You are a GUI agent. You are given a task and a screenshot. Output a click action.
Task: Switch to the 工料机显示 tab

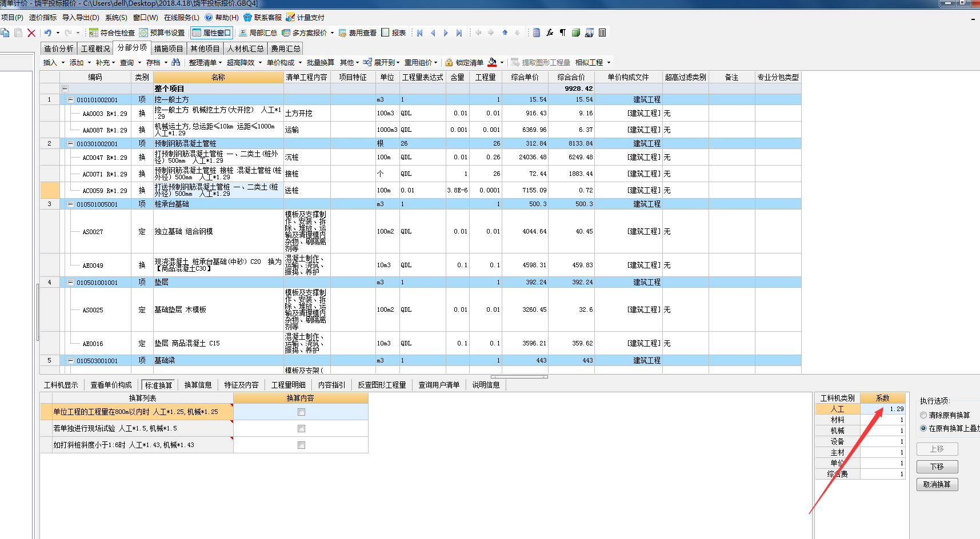61,385
